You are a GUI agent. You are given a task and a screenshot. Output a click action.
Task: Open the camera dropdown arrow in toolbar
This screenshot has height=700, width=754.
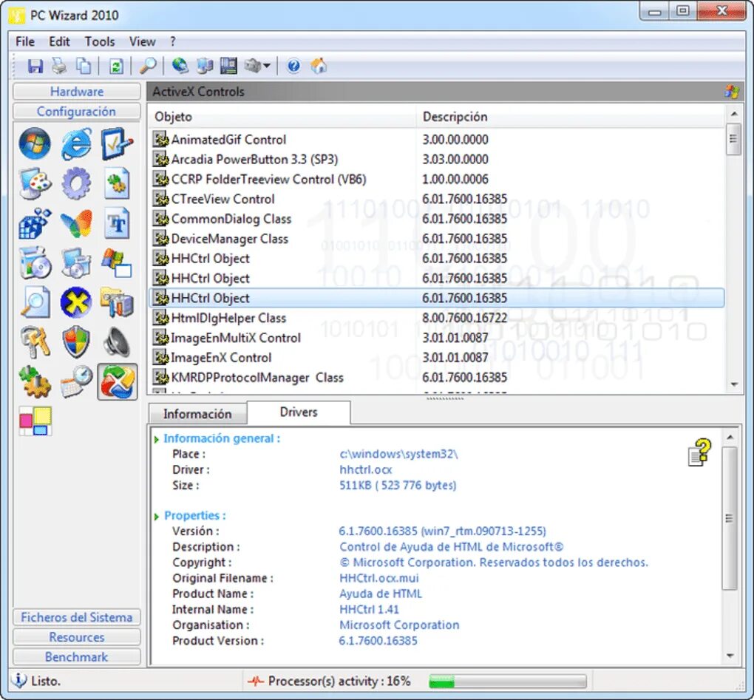pyautogui.click(x=267, y=65)
